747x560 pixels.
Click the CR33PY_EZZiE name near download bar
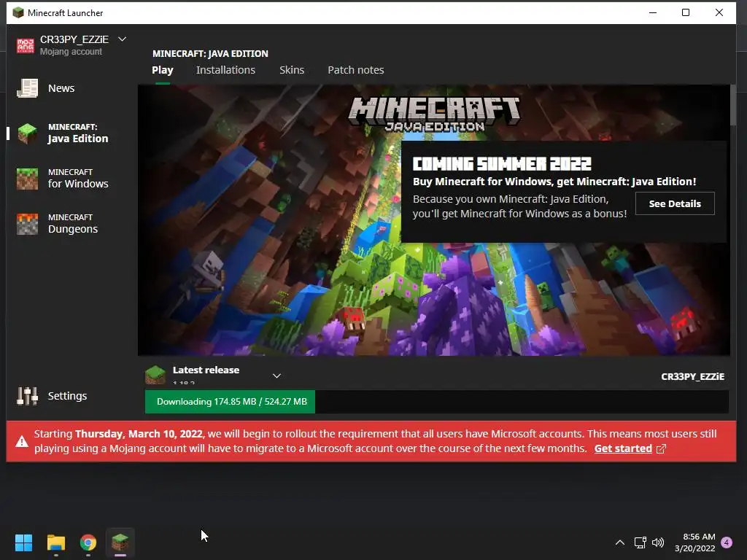coord(693,377)
